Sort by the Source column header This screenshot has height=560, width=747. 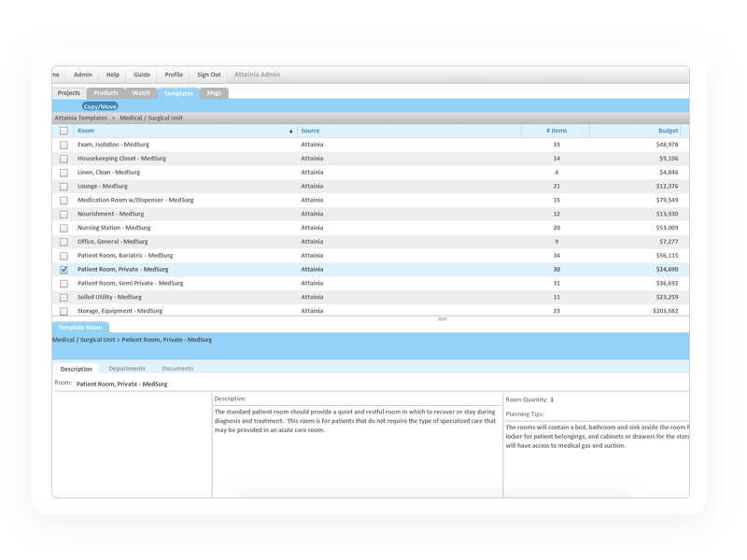409,131
